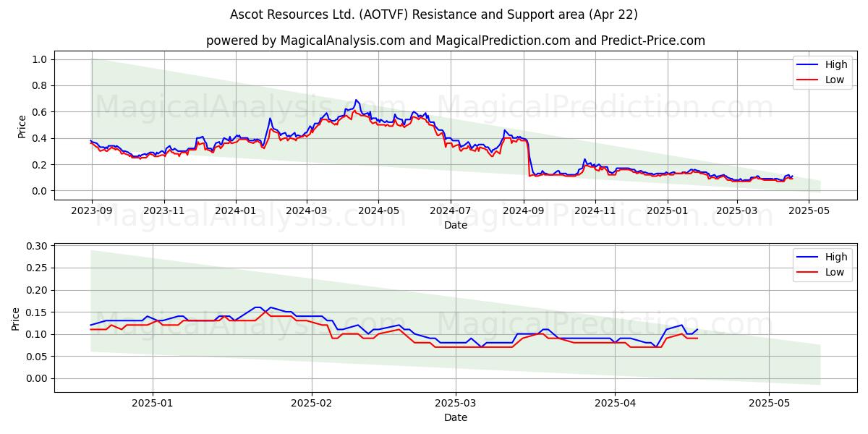Click 'Low' in the bottom chart legend
The width and height of the screenshot is (868, 434).
(x=835, y=272)
